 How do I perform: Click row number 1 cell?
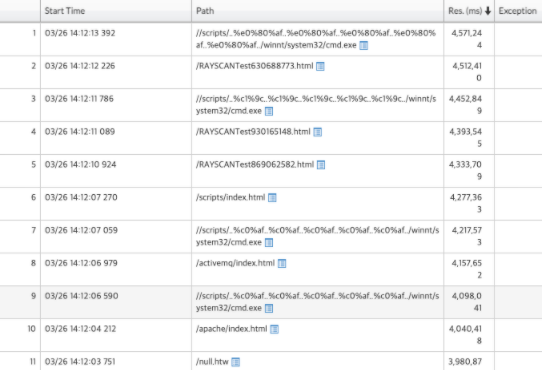pyautogui.click(x=20, y=39)
